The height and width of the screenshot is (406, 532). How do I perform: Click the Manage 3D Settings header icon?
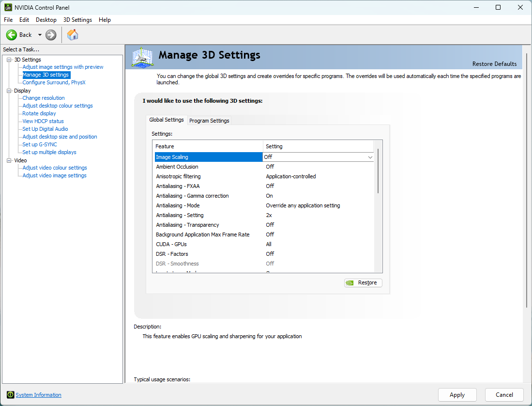[142, 58]
